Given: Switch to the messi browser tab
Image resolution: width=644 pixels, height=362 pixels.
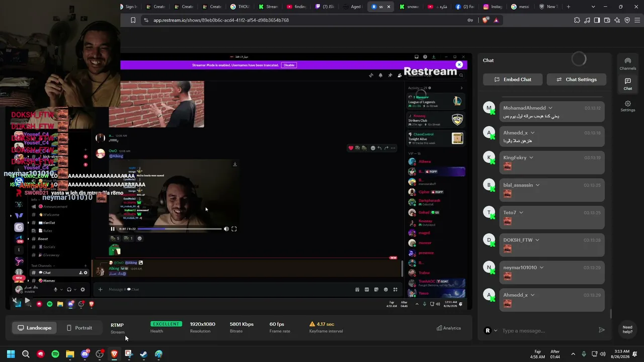Looking at the screenshot, I should point(522,7).
